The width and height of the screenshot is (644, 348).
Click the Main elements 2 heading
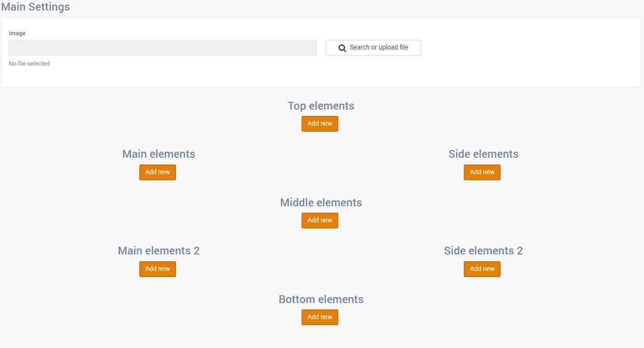click(x=159, y=251)
